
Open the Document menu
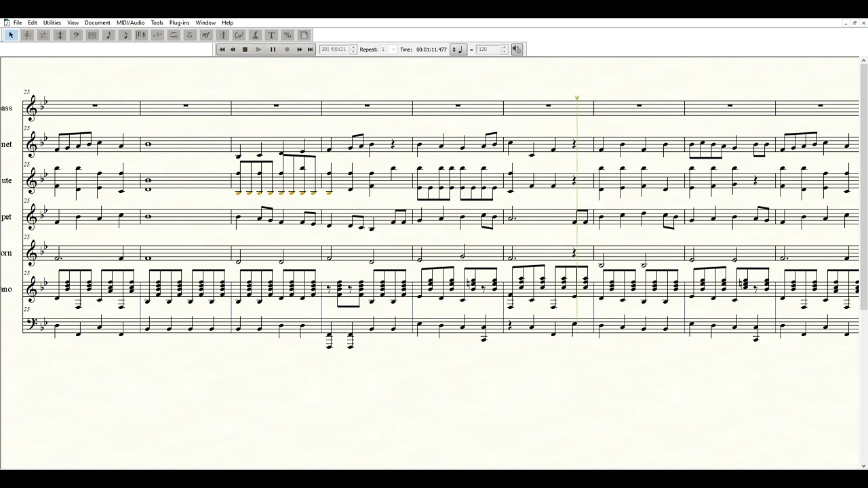(x=98, y=23)
